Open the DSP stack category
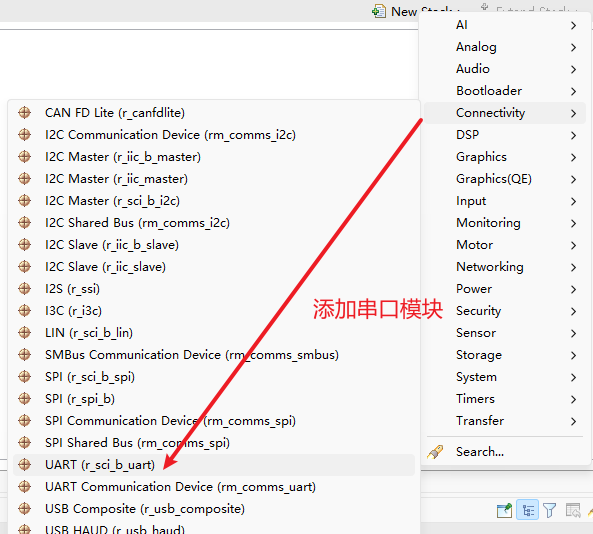This screenshot has width=593, height=534. tap(505, 135)
